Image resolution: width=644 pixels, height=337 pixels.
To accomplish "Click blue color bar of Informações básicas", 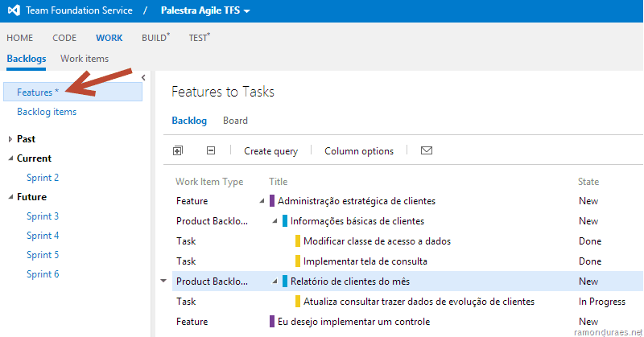I will [285, 221].
